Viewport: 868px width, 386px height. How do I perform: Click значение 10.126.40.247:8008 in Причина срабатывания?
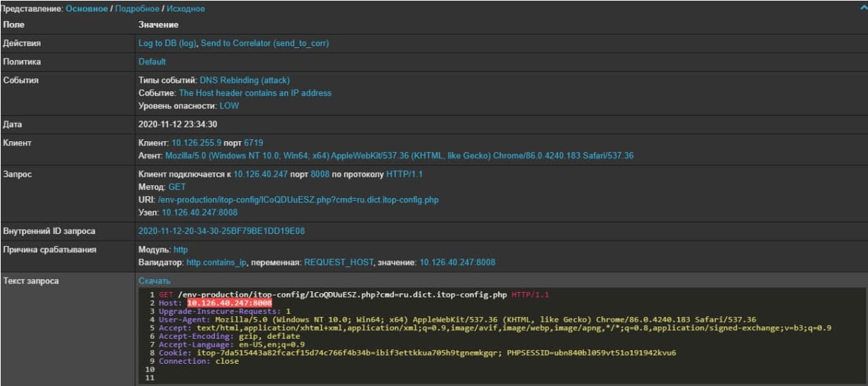click(457, 262)
